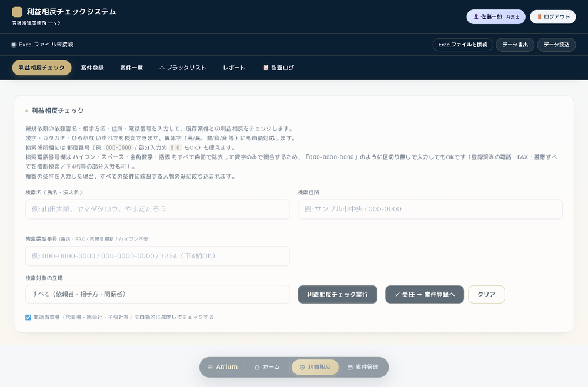Click the house icon beside ホーム

[x=257, y=367]
